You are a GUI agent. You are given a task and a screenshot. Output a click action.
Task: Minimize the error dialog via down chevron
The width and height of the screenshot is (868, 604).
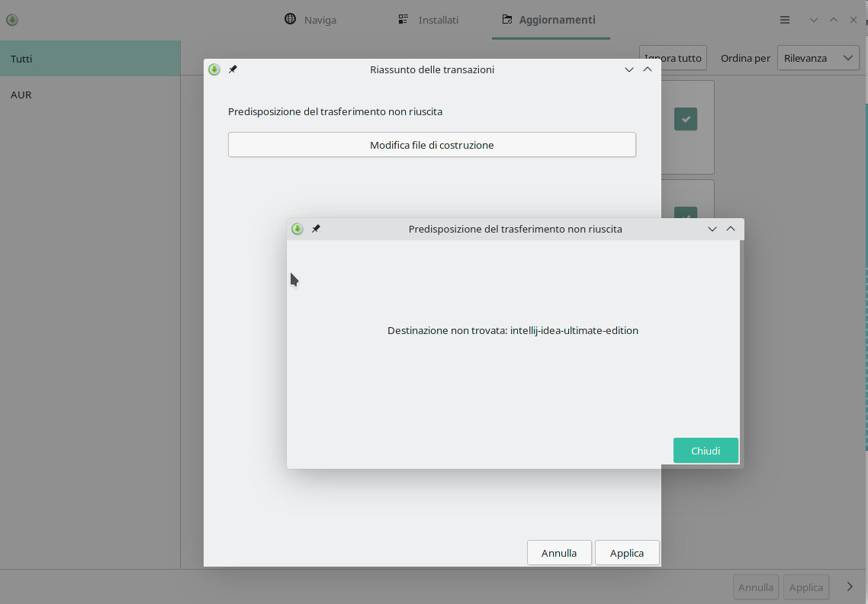(x=712, y=230)
